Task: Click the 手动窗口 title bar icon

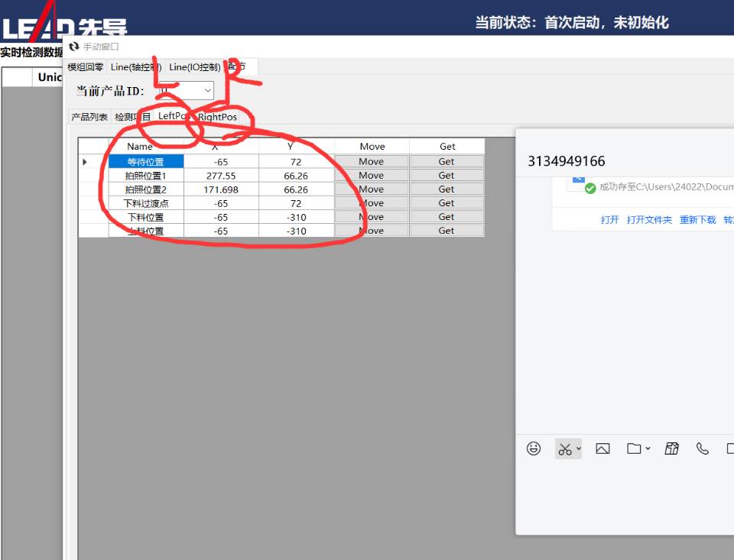Action: coord(74,47)
